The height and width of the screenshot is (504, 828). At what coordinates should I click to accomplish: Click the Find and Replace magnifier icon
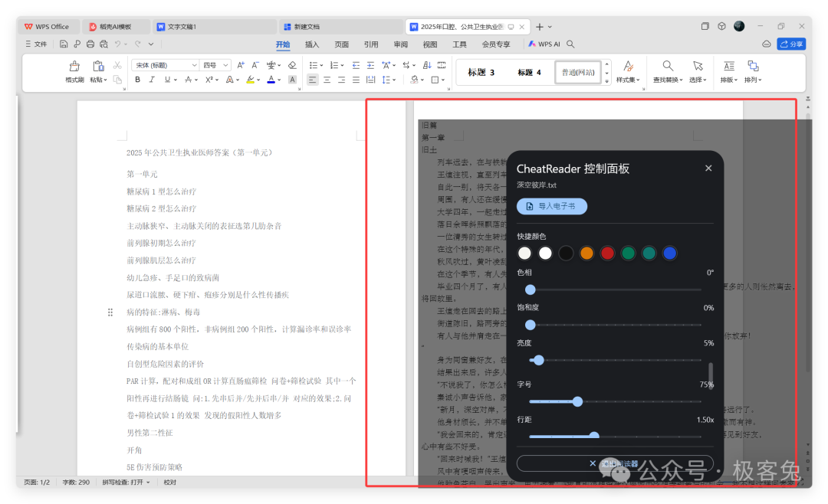coord(668,66)
